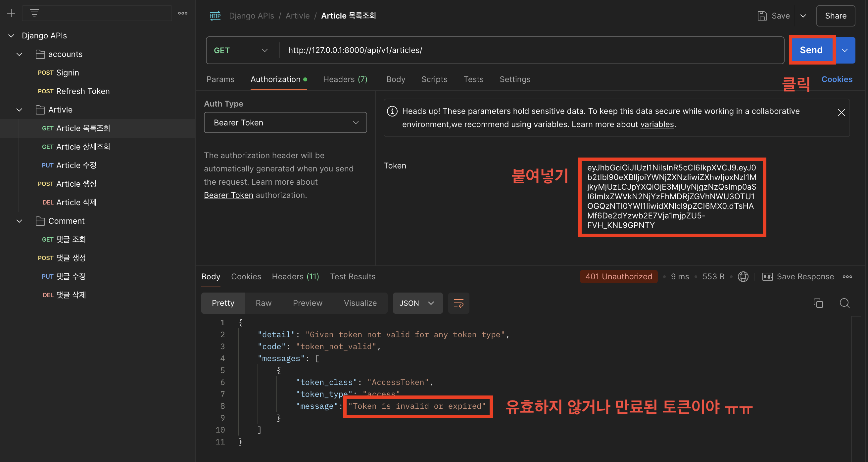Open response more options three dots

[847, 276]
